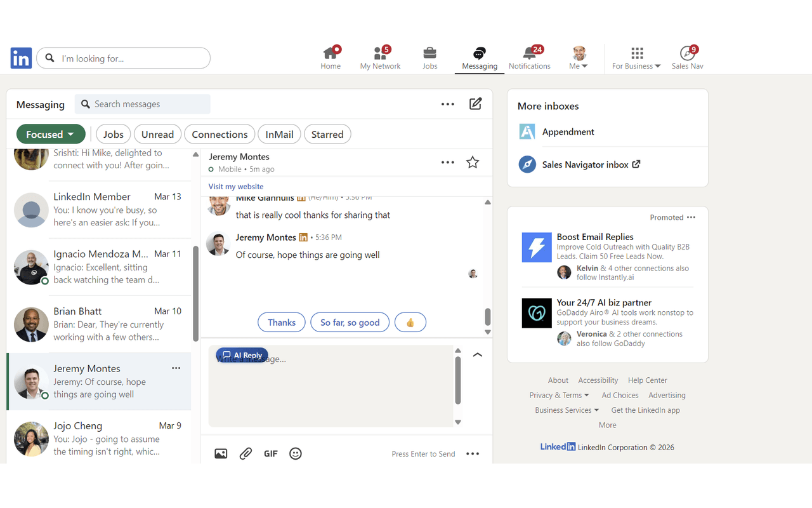Screen dimensions: 812x508
Task: Add an image using the image icon
Action: click(221, 453)
